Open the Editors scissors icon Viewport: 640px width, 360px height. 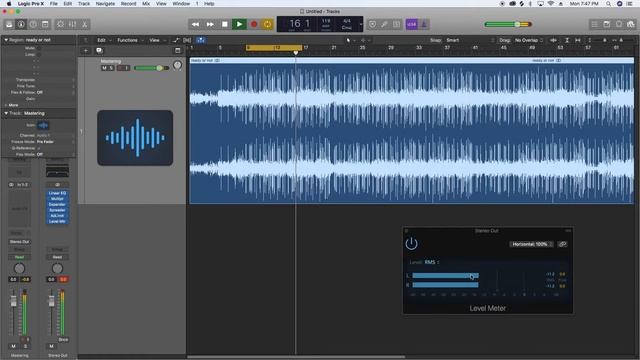click(x=84, y=24)
